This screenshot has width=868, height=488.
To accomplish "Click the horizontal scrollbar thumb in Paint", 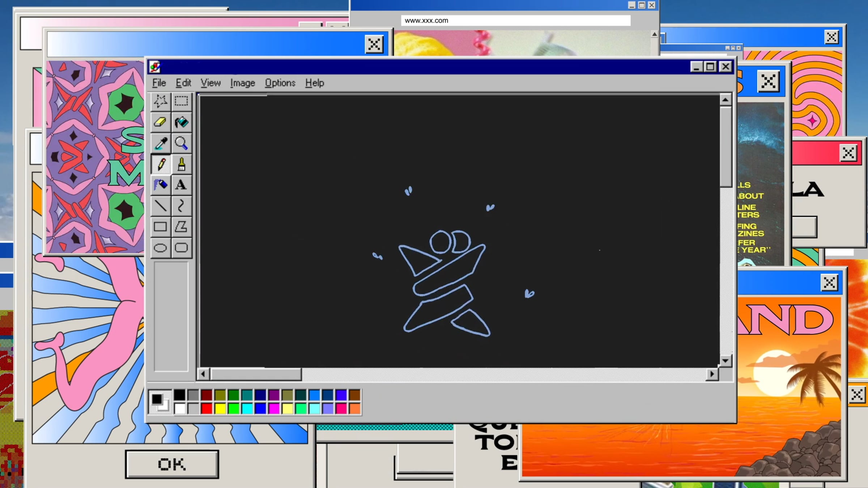I will pos(255,374).
